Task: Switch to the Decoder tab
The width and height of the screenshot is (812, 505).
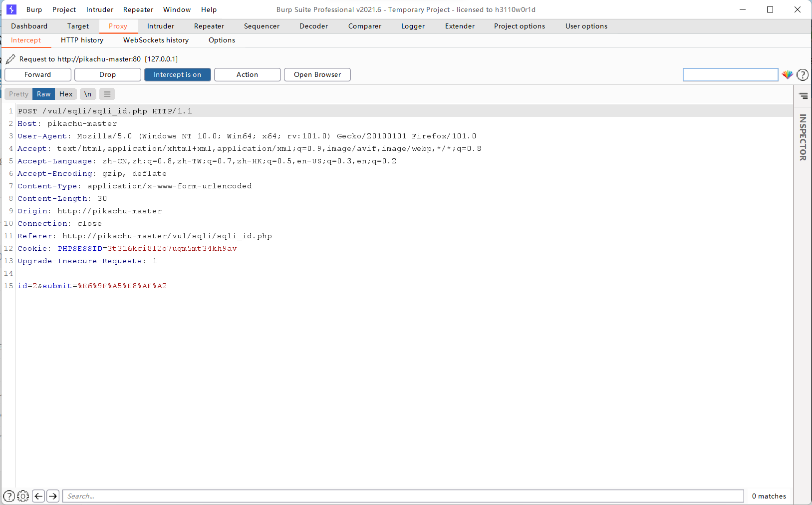Action: click(314, 26)
